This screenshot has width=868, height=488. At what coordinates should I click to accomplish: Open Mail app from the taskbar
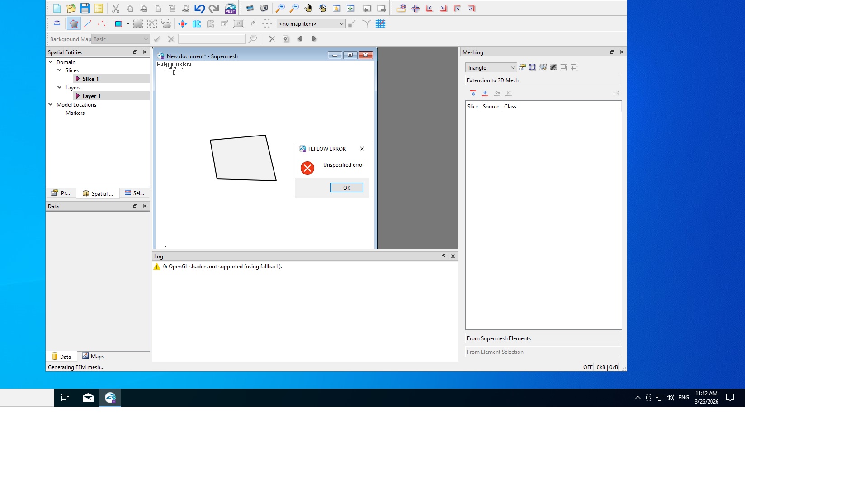tap(88, 398)
